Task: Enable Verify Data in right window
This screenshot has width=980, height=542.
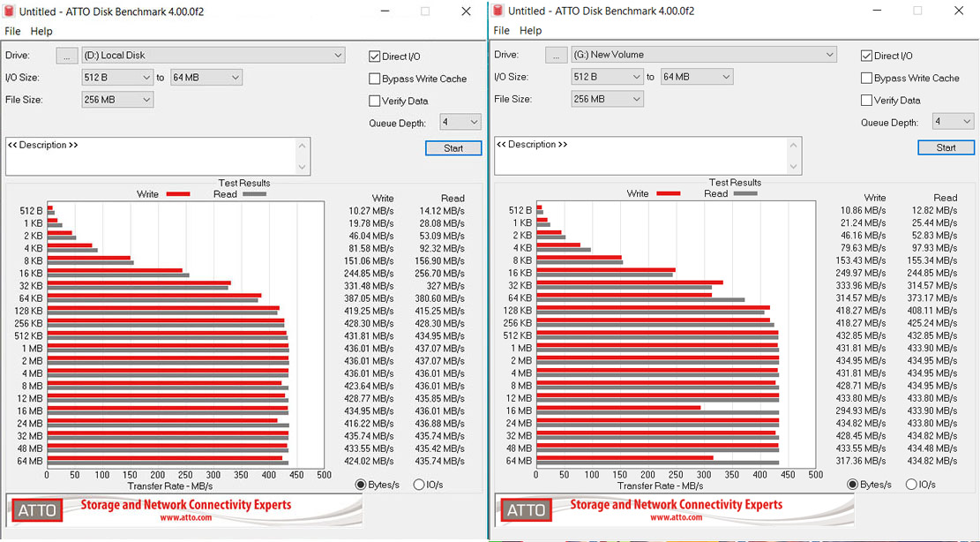Action: [x=866, y=100]
